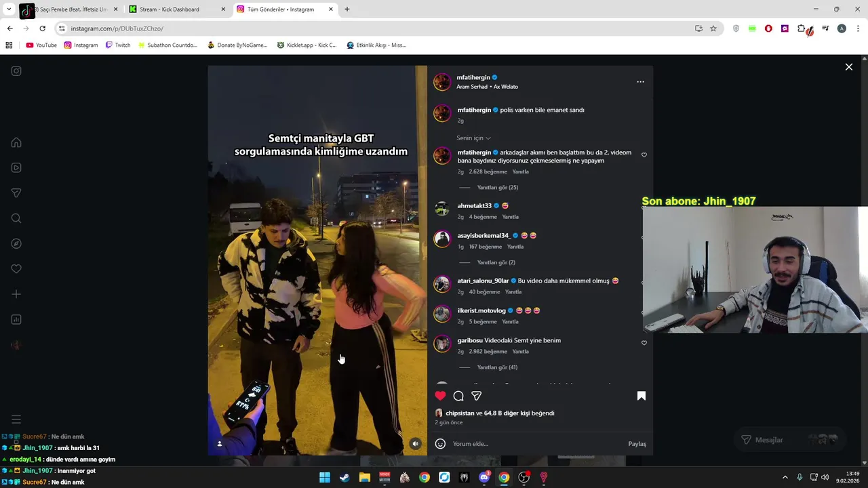This screenshot has height=488, width=868.
Task: Toggle video sound with speaker icon
Action: click(x=416, y=444)
